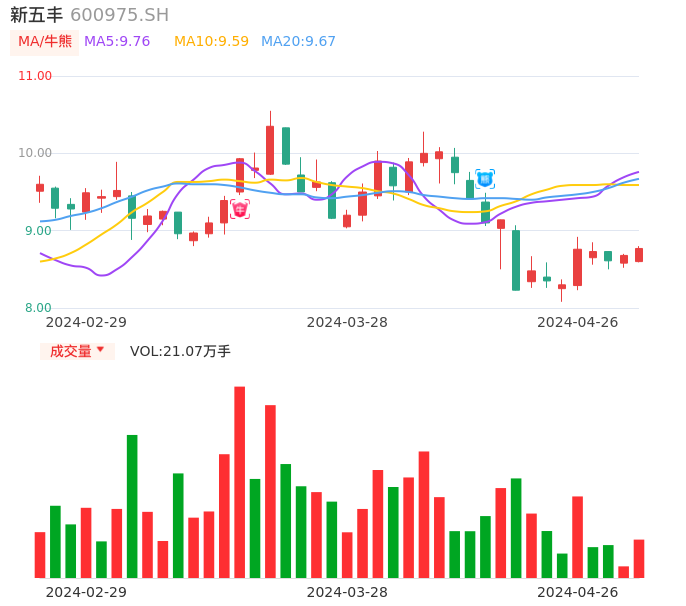Click the stock name 新五丰
This screenshot has width=686, height=606.
coord(36,15)
